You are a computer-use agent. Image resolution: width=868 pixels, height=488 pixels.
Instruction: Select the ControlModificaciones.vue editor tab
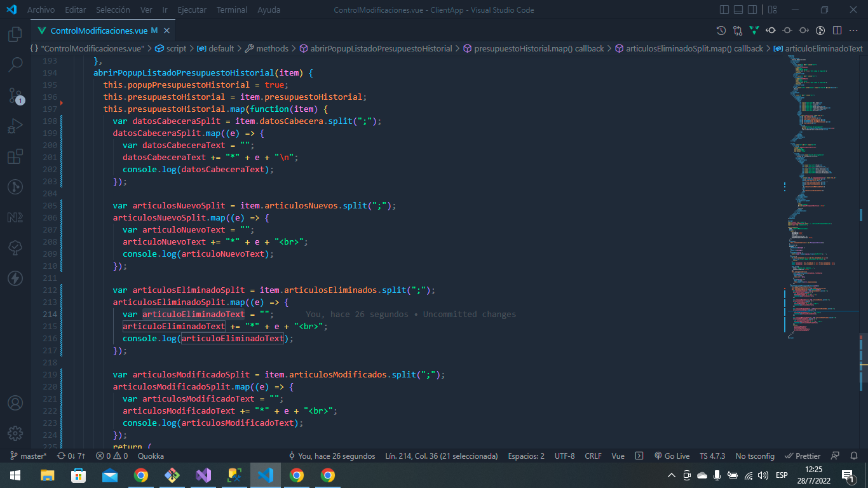(x=104, y=30)
